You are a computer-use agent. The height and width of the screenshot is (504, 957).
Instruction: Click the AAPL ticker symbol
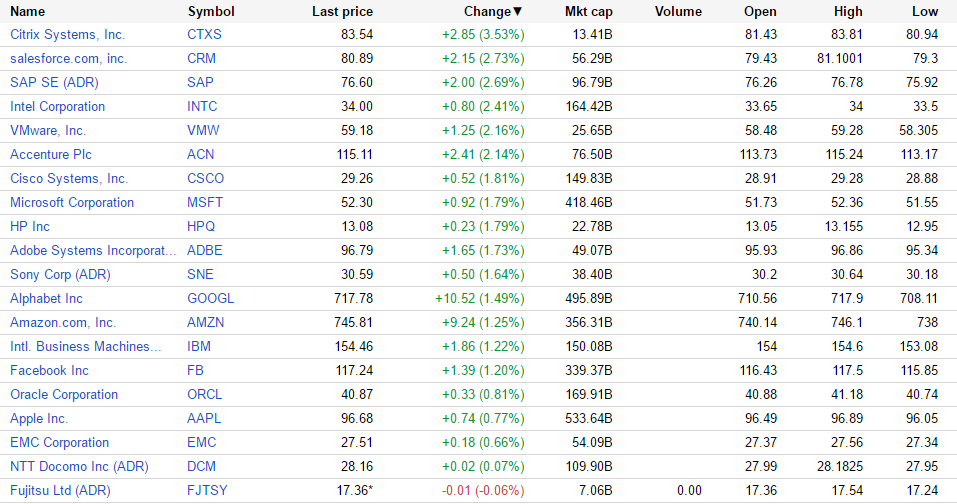click(203, 418)
